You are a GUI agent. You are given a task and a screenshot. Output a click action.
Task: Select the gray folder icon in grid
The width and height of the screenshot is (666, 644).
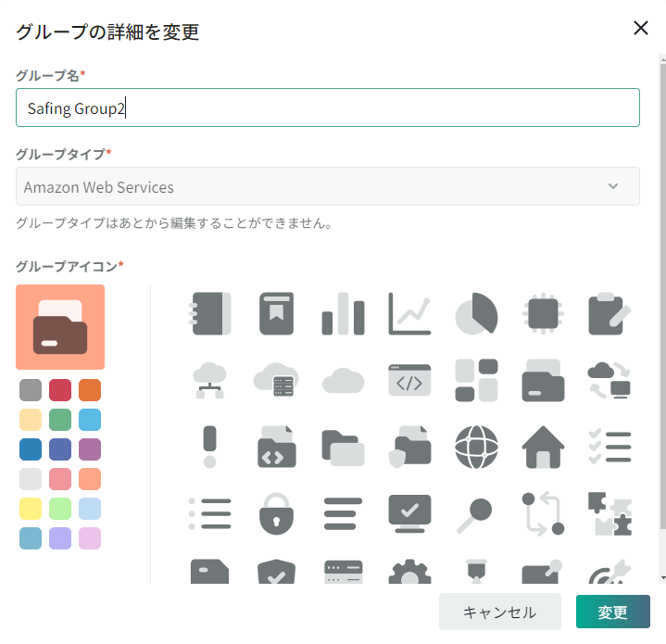543,380
